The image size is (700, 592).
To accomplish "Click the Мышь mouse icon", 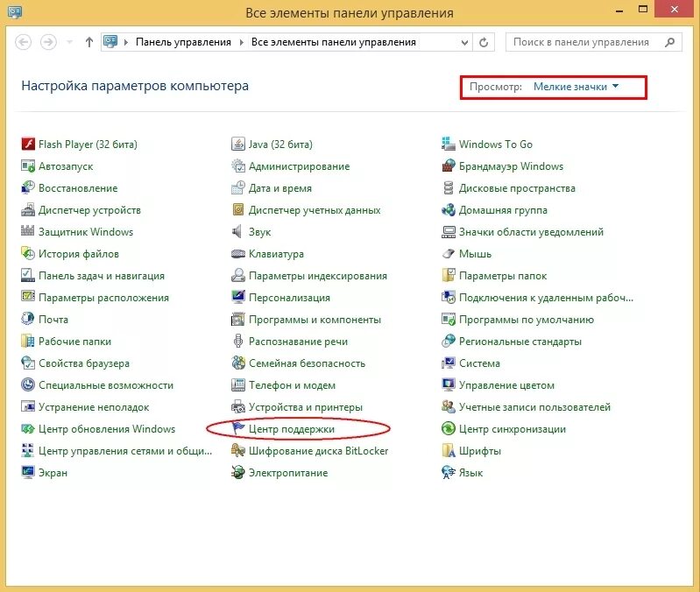I will pos(449,253).
